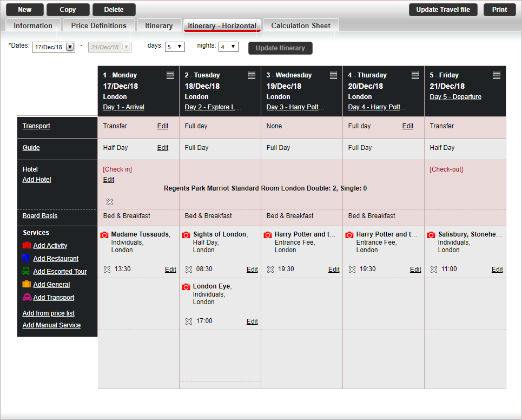Open the Tuesday day menu icon
The width and height of the screenshot is (522, 420).
click(252, 75)
